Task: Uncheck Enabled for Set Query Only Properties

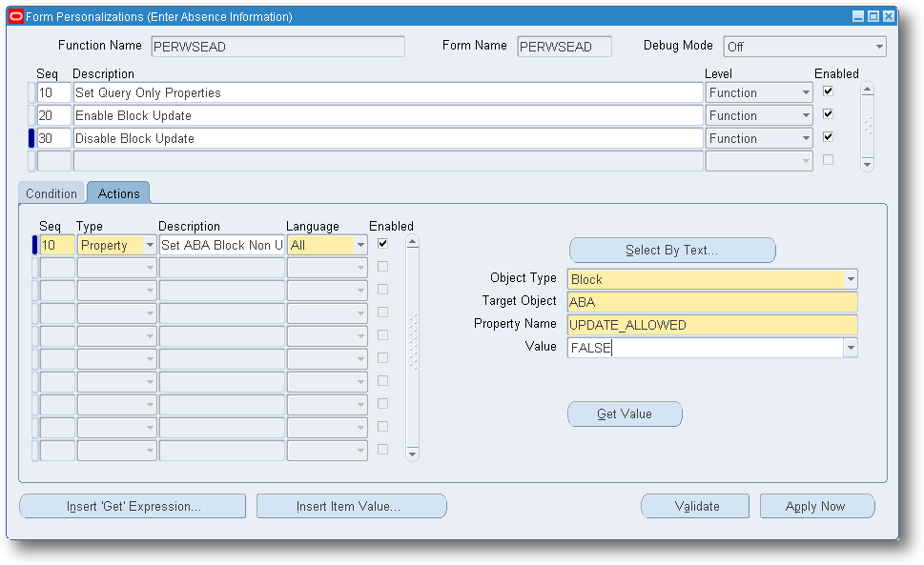Action: [x=828, y=91]
